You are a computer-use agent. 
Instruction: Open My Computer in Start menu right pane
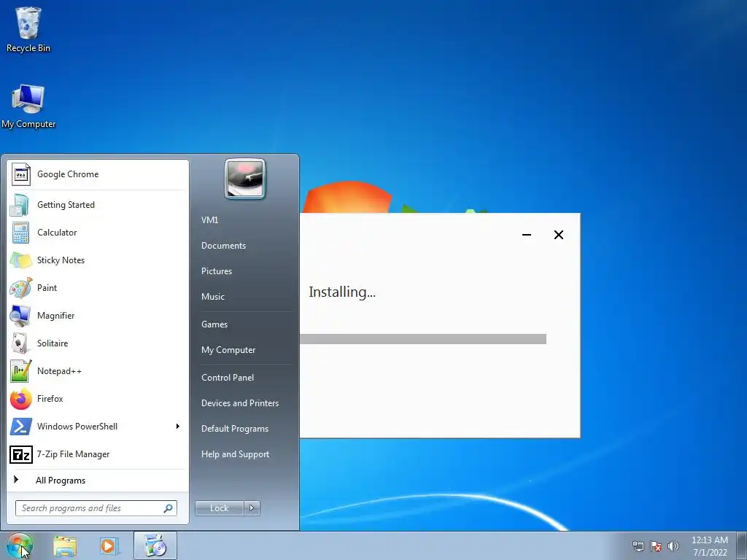click(228, 350)
